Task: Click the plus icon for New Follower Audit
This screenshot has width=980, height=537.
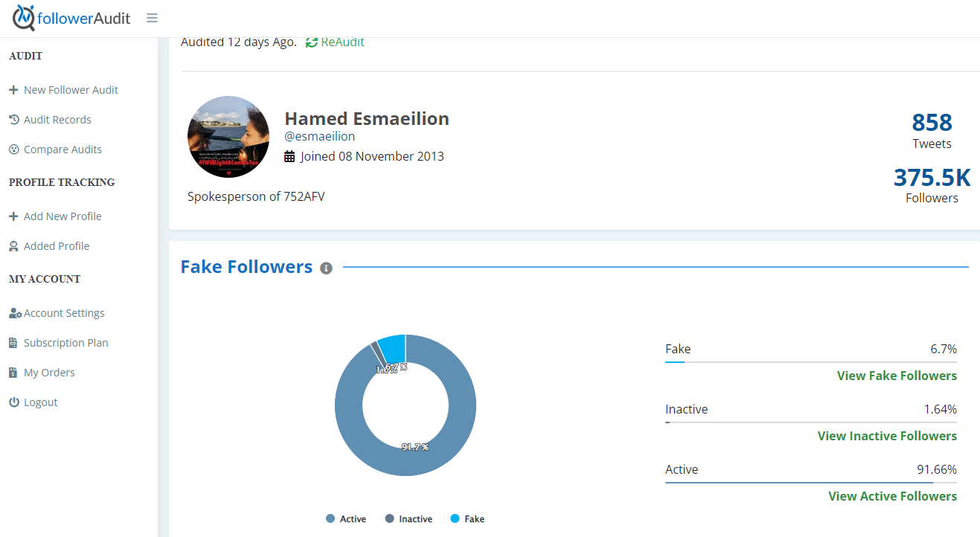Action: pyautogui.click(x=13, y=90)
